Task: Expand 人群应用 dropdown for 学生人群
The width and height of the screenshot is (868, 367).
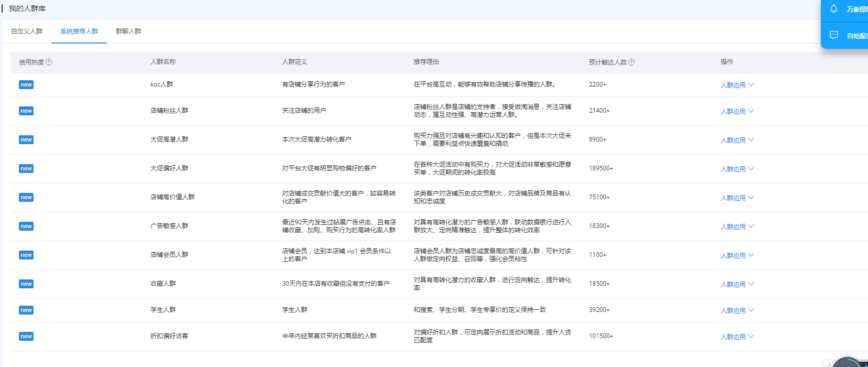Action: [737, 310]
